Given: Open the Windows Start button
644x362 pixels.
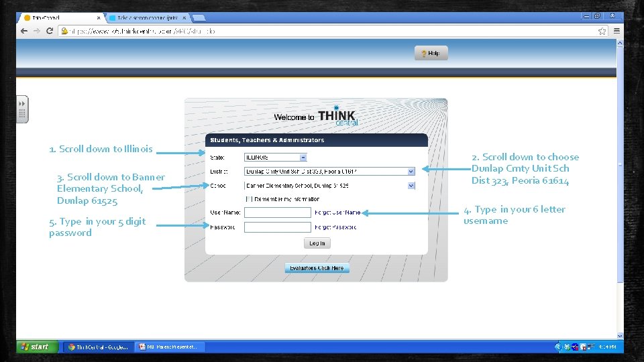Looking at the screenshot, I should click(x=37, y=347).
